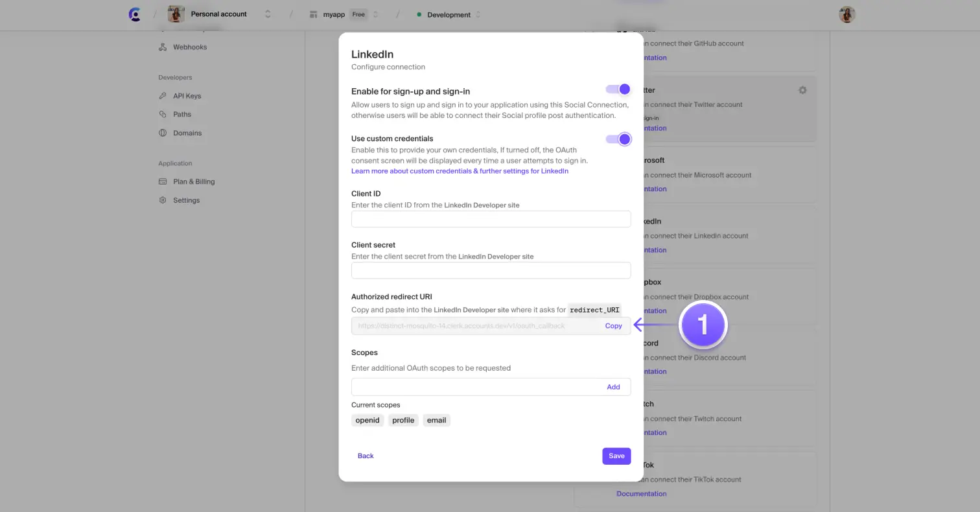Open the Twitter connection settings gear
The width and height of the screenshot is (980, 512).
[802, 90]
